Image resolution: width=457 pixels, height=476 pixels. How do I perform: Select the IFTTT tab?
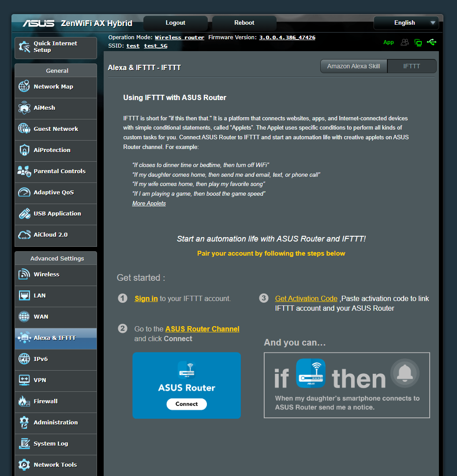pyautogui.click(x=411, y=66)
